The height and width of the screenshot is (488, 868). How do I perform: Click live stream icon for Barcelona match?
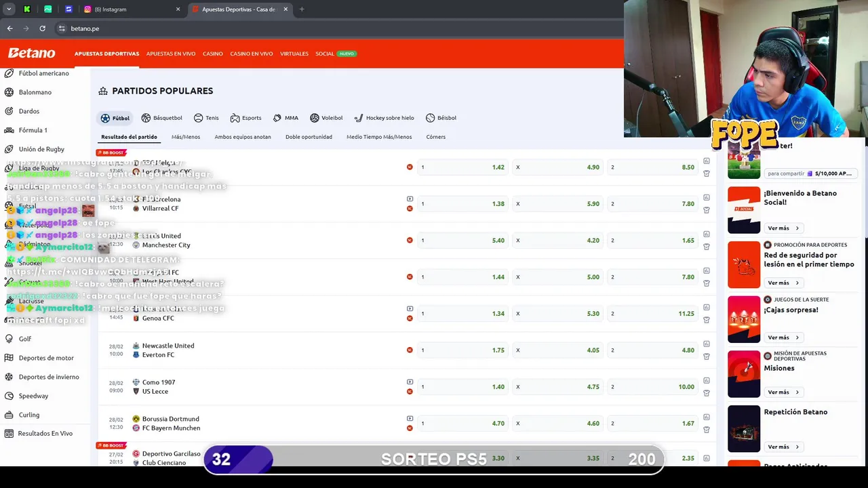click(x=410, y=199)
